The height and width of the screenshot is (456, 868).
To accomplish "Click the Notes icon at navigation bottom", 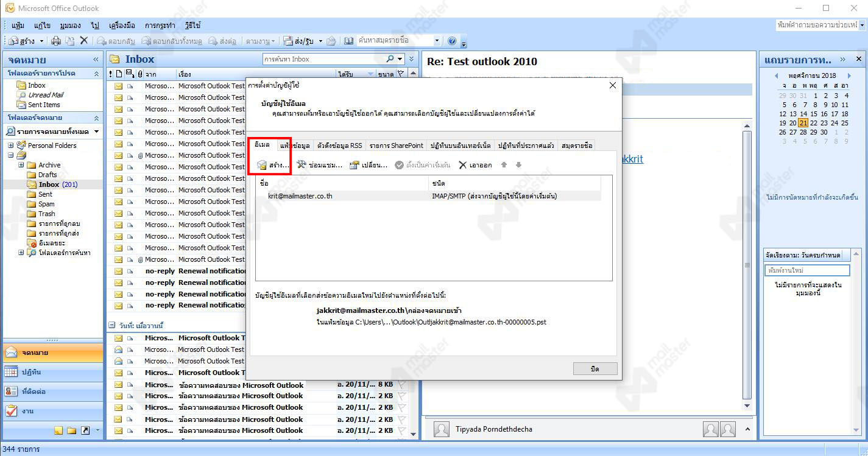I will coord(58,430).
